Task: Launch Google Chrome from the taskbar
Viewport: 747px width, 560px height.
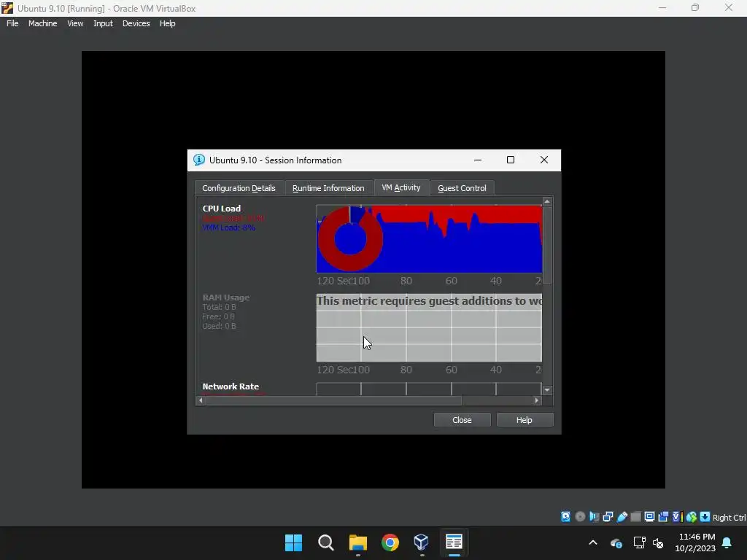Action: click(390, 542)
